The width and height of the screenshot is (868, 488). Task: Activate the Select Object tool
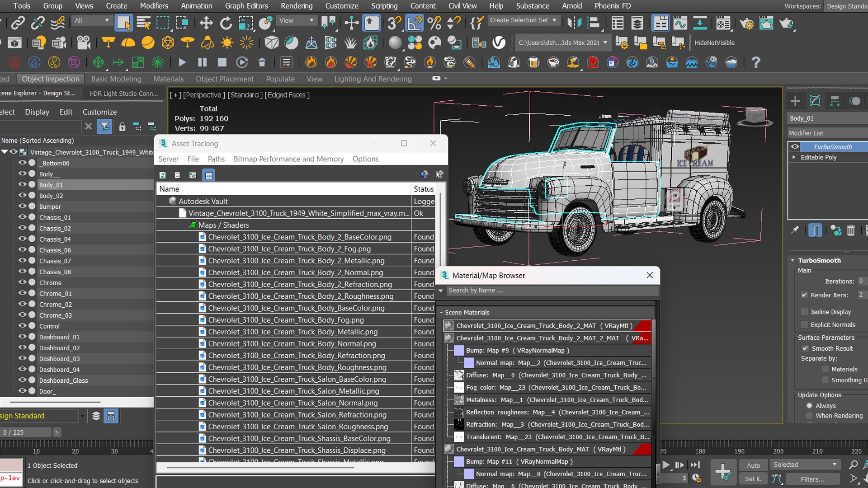pyautogui.click(x=123, y=23)
